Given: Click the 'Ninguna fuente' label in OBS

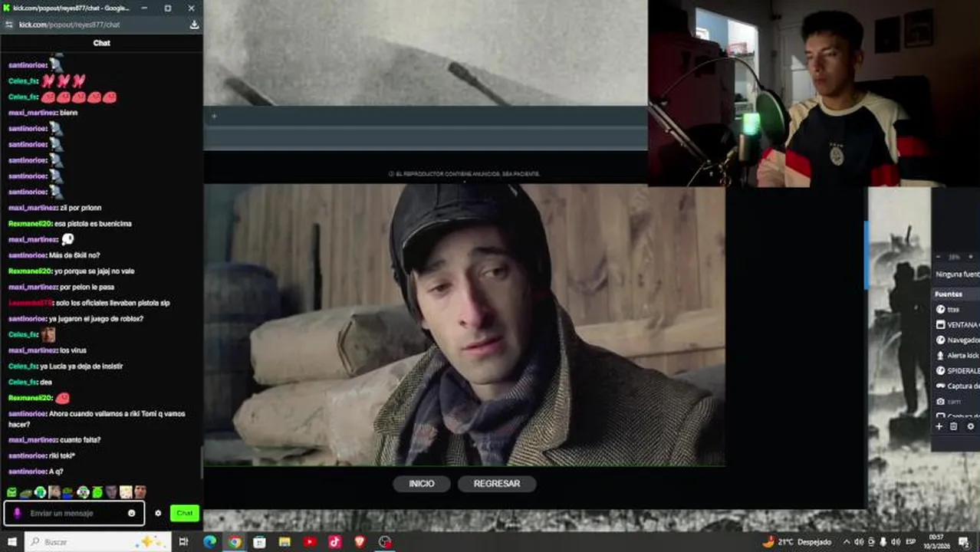Looking at the screenshot, I should tap(958, 274).
